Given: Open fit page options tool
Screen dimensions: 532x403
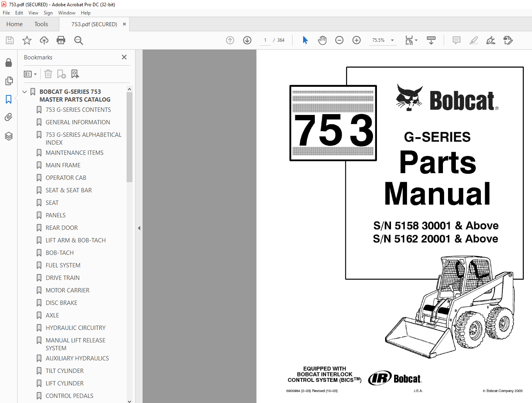Looking at the screenshot, I should [411, 40].
